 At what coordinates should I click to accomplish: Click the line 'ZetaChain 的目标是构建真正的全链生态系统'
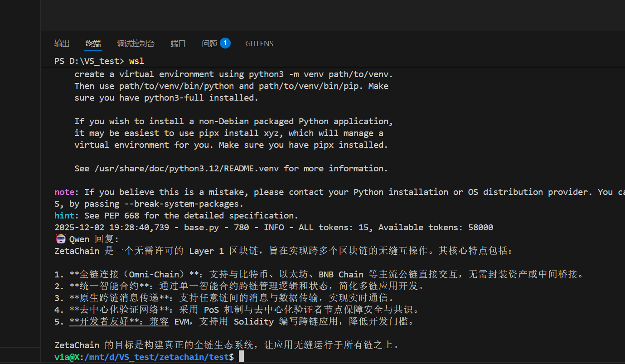227,345
